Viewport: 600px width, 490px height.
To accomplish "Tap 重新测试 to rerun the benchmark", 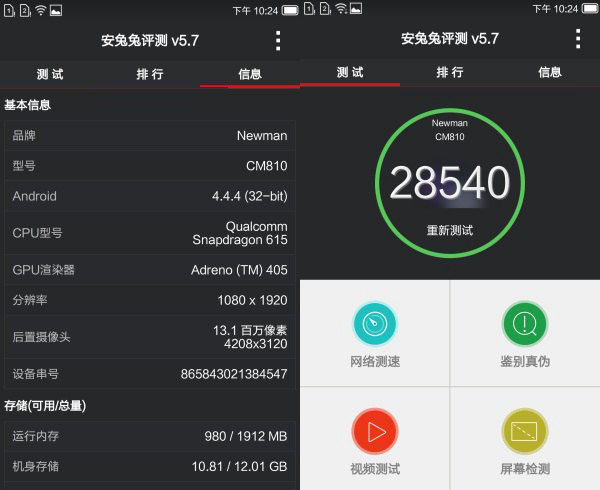I will tap(450, 231).
